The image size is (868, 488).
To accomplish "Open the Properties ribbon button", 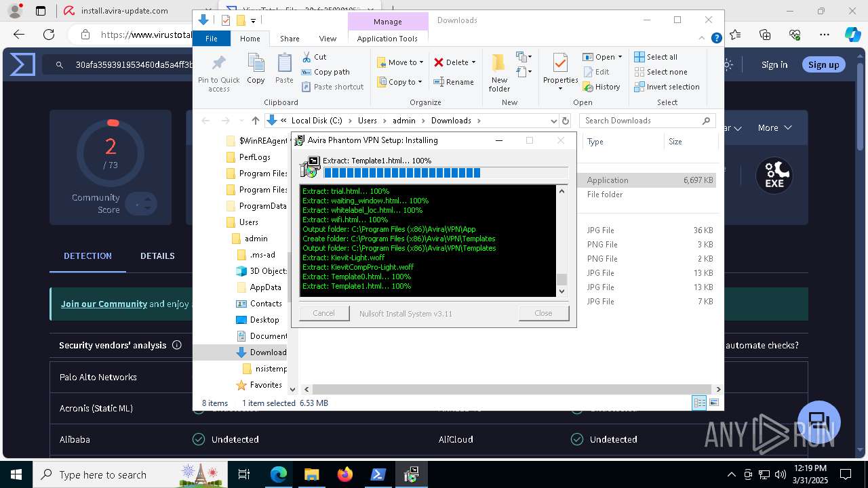I will coord(560,73).
